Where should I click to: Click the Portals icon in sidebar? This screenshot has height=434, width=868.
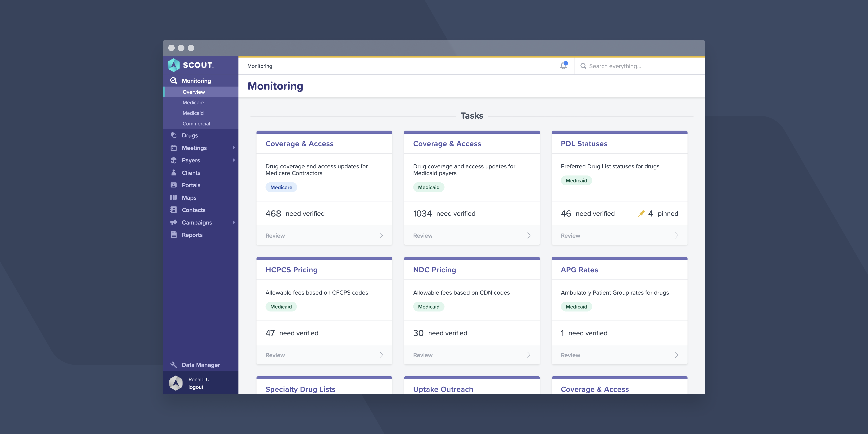(x=174, y=185)
